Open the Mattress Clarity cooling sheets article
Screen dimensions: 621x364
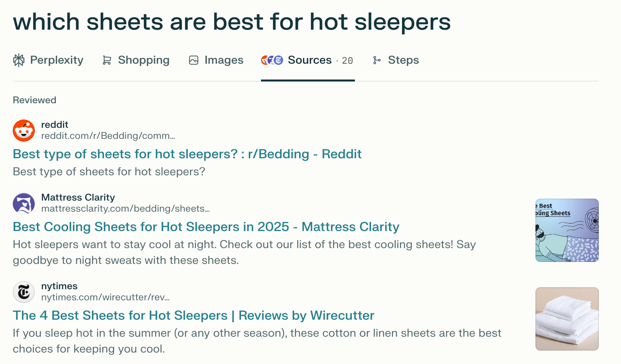206,227
